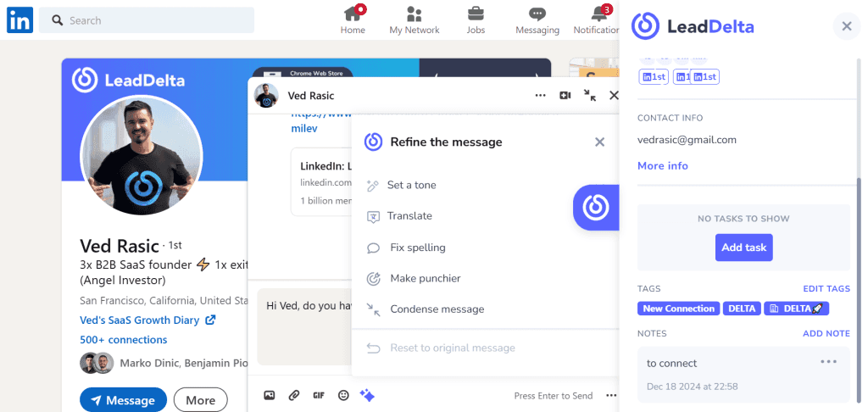
Task: Click the floating LeadDelta side button
Action: [596, 207]
